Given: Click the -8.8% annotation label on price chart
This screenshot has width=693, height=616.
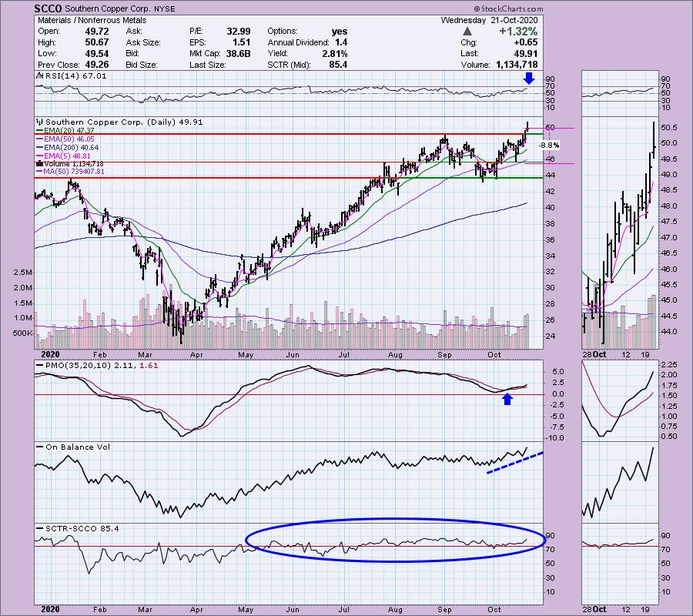Looking at the screenshot, I should [x=549, y=145].
